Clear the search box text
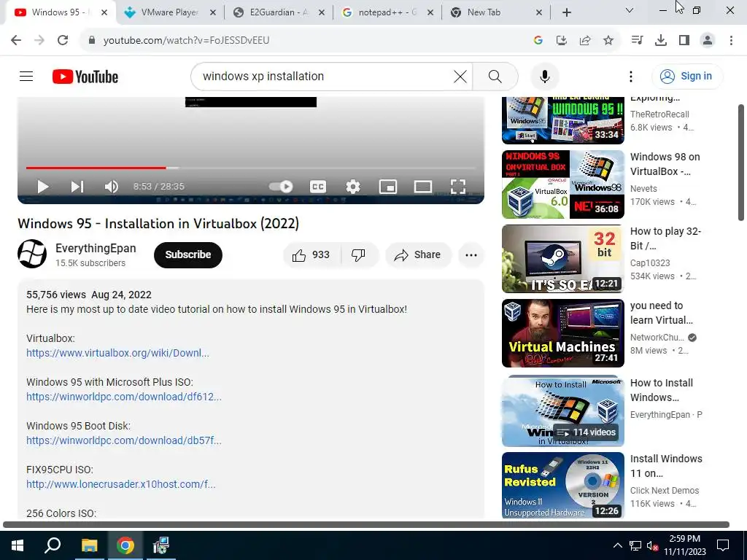 coord(460,76)
